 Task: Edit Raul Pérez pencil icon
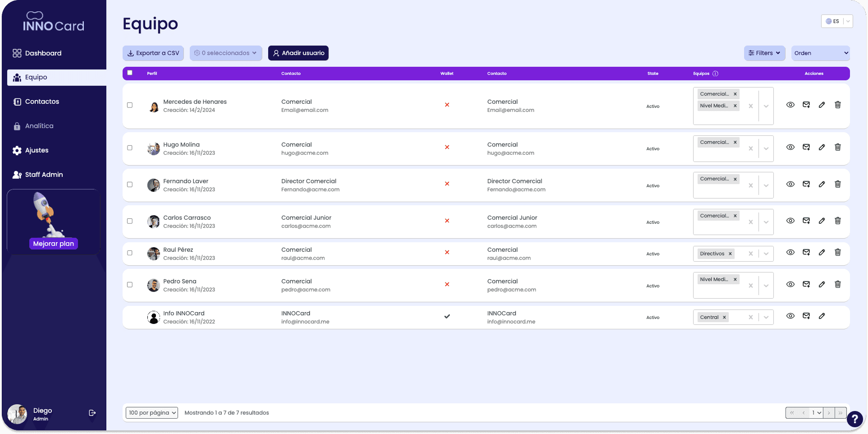(x=822, y=252)
